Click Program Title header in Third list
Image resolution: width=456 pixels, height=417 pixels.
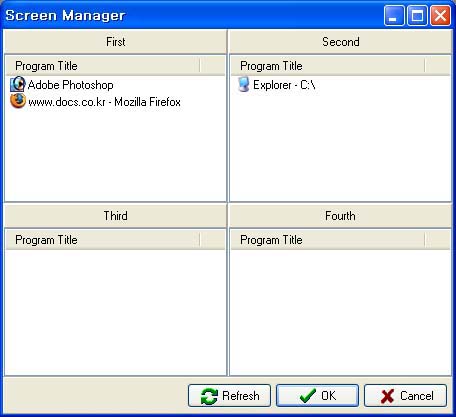click(103, 240)
